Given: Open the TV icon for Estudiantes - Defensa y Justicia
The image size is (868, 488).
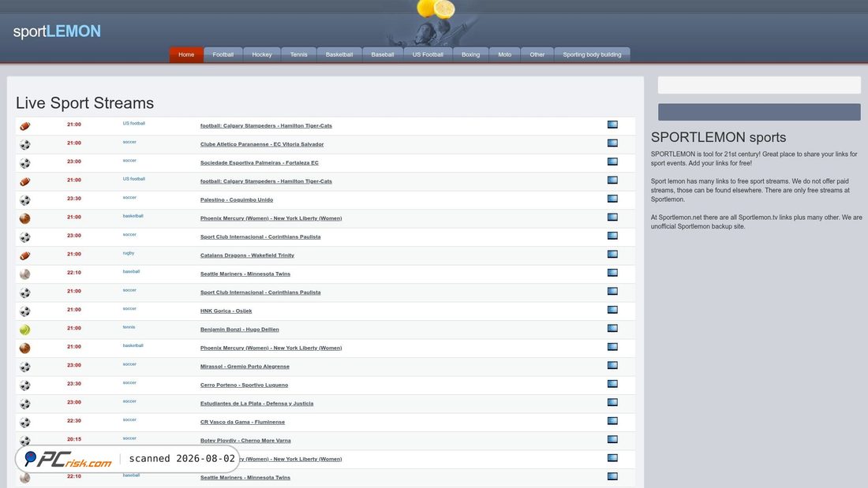Looking at the screenshot, I should tap(612, 402).
